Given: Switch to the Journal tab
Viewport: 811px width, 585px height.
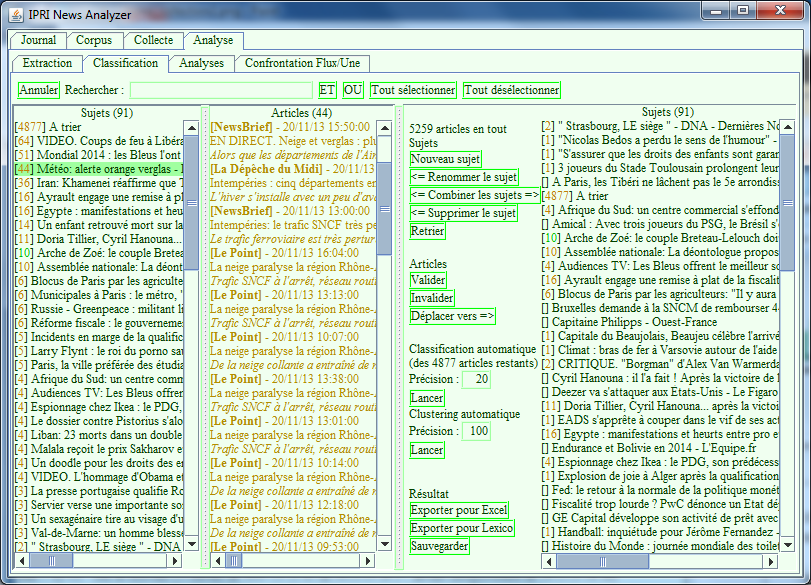Looking at the screenshot, I should coord(39,41).
